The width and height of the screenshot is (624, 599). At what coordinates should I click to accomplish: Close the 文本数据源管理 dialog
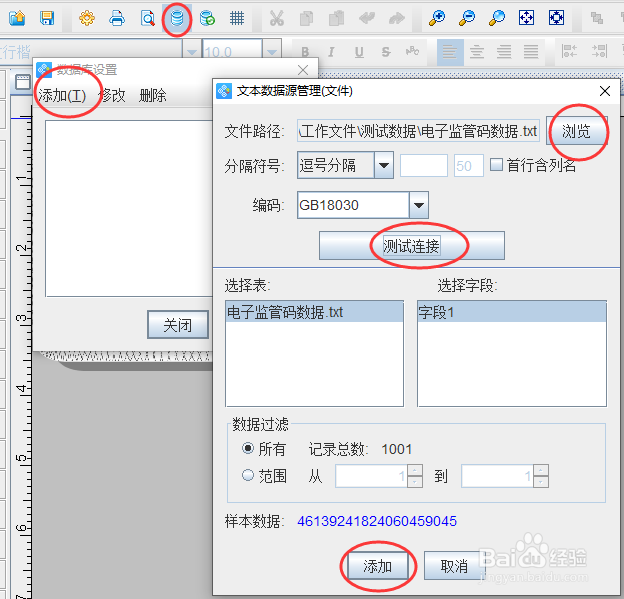[605, 91]
